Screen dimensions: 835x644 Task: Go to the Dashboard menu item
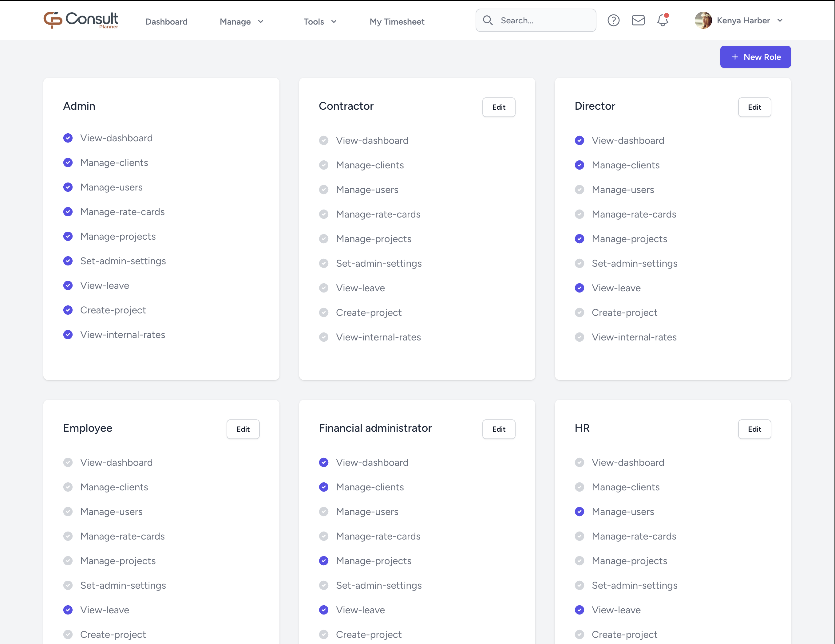click(167, 22)
